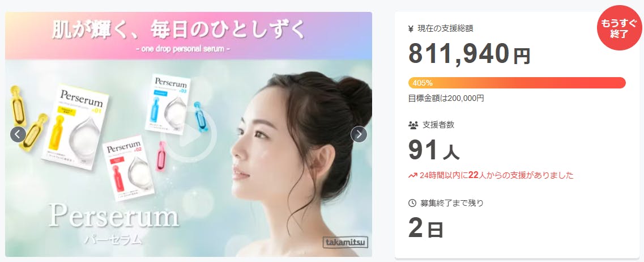Click the 91人 supporter count
Viewport: 644px width, 262px height.
[434, 150]
